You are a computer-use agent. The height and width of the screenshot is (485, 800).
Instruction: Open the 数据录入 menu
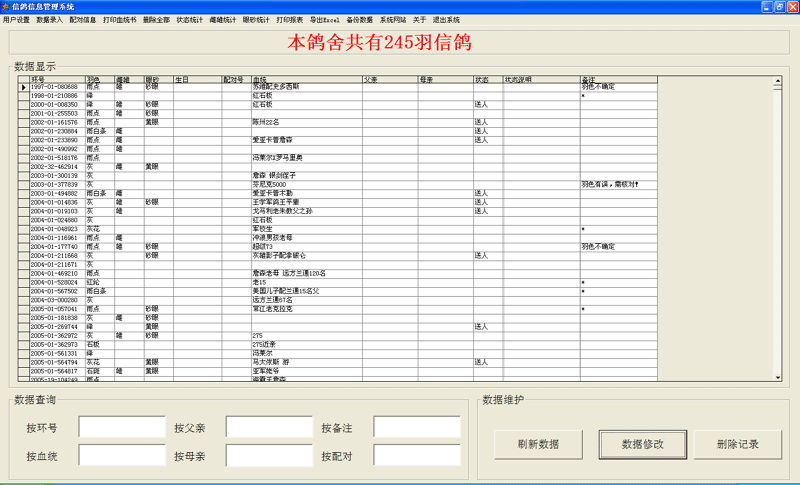[x=49, y=20]
